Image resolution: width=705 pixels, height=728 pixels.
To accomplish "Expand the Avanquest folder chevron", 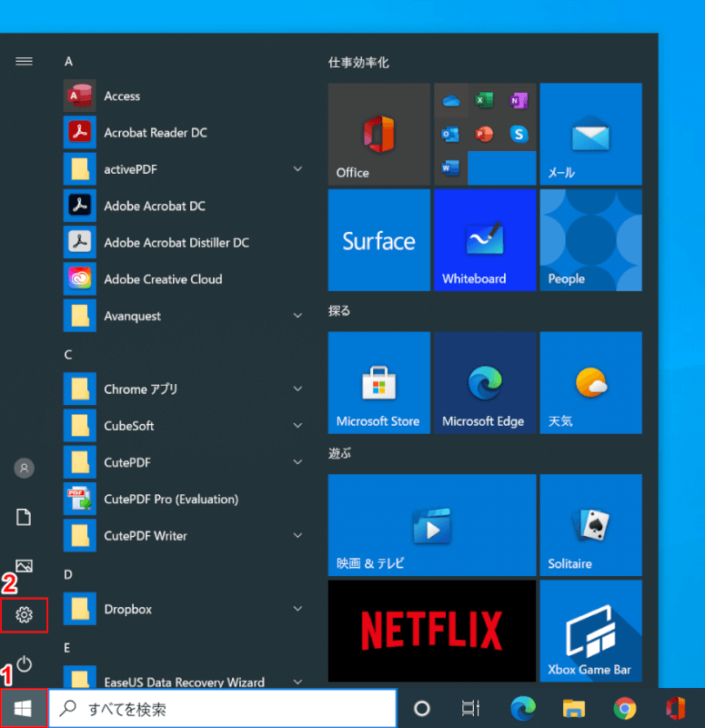I will click(298, 316).
